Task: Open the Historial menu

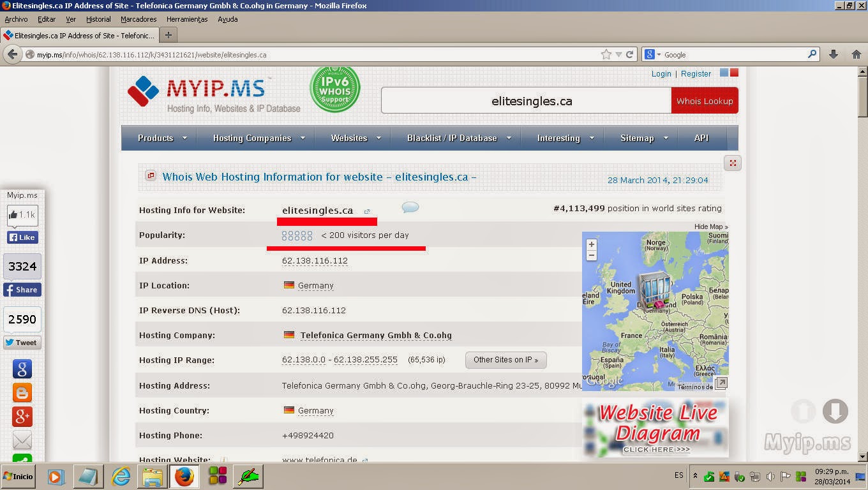Action: [98, 19]
